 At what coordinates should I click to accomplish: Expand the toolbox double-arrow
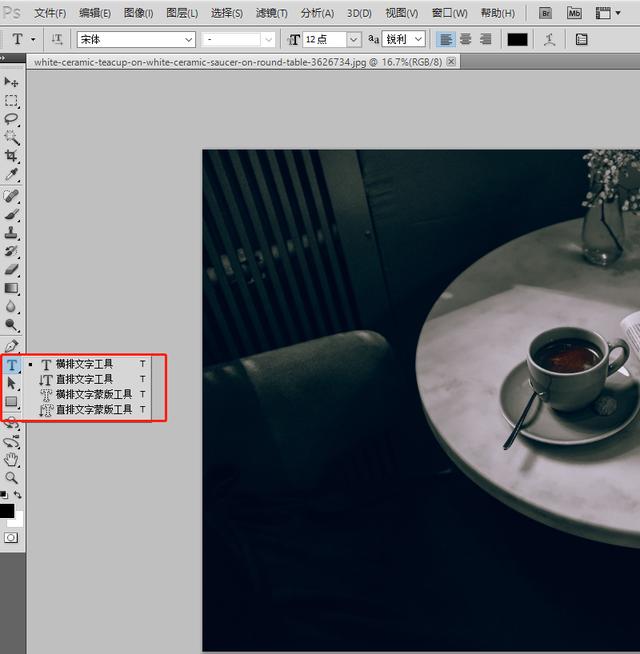(3, 58)
